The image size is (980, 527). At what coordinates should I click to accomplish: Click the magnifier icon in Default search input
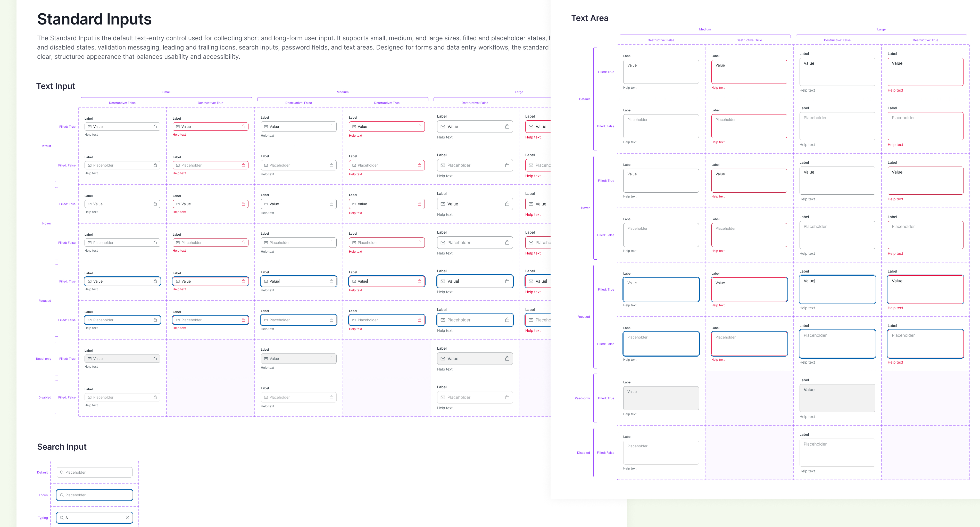click(62, 472)
